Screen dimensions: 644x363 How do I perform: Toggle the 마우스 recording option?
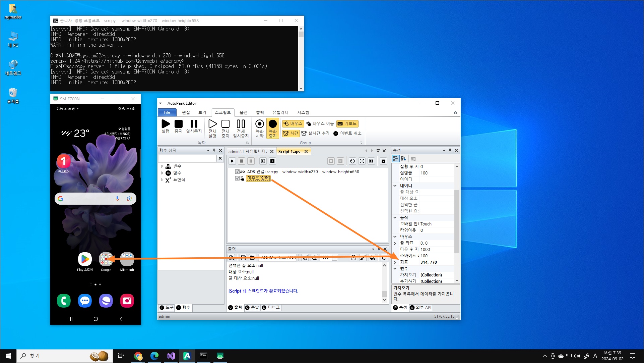(x=293, y=124)
